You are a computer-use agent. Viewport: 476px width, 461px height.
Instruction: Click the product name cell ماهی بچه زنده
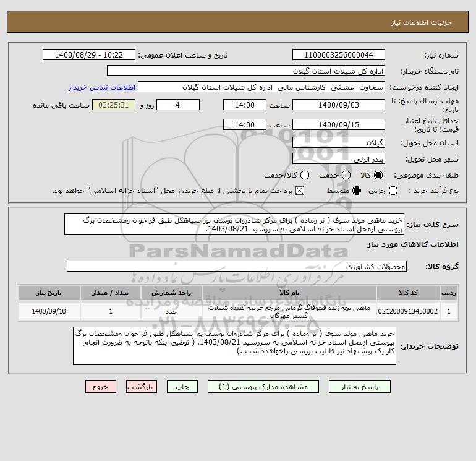[289, 311]
